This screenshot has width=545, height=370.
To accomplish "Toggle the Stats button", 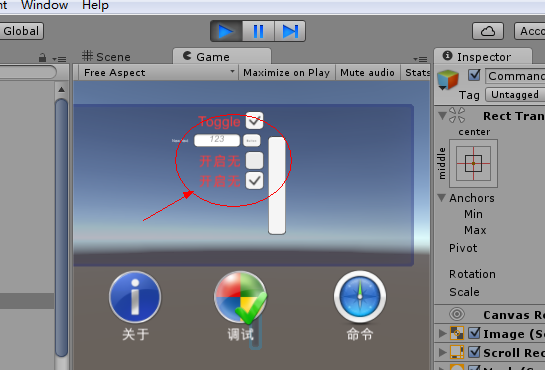I will [x=416, y=73].
